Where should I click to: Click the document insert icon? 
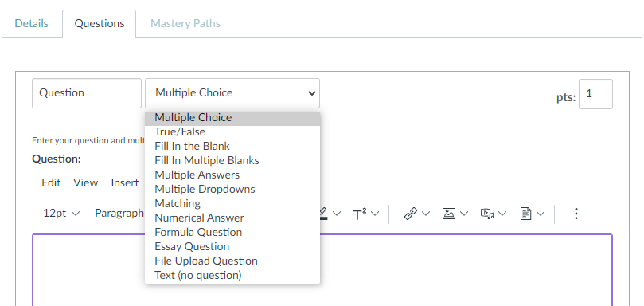point(525,214)
